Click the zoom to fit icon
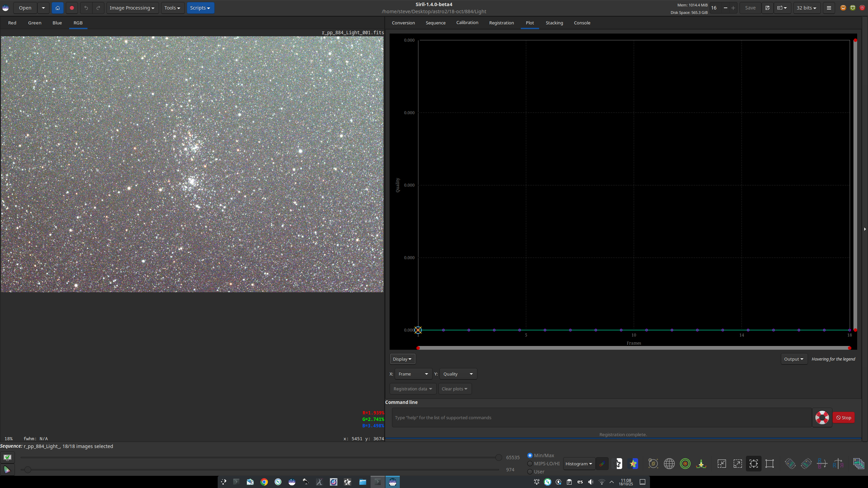 coord(753,464)
